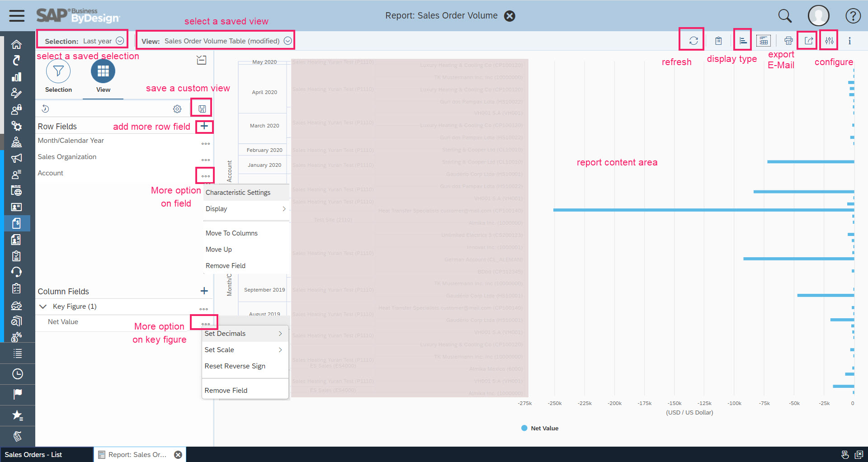Open the car/logistics sidebar icon

tap(17, 306)
